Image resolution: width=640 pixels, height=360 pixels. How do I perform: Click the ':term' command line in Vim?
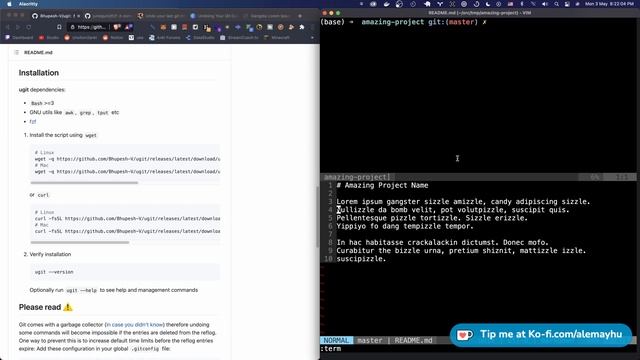click(331, 349)
